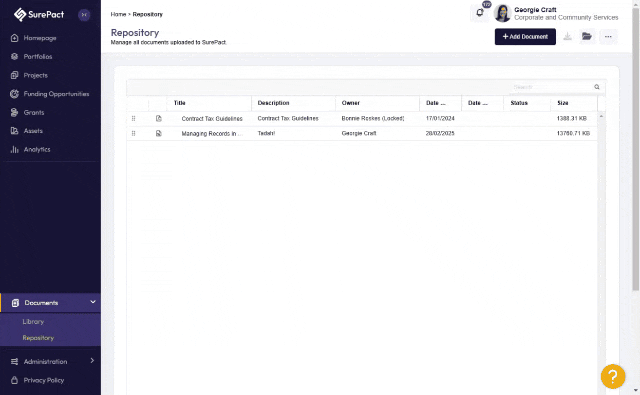Open Funding Opportunities in the sidebar
Screen dimensions: 640x395
click(x=56, y=94)
